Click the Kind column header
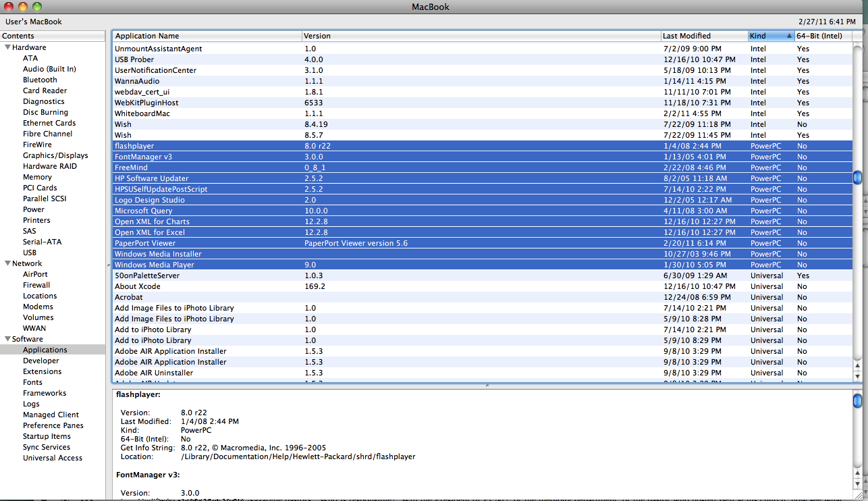868x501 pixels. pyautogui.click(x=771, y=36)
